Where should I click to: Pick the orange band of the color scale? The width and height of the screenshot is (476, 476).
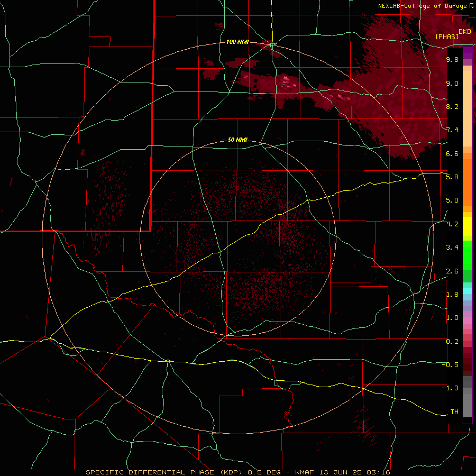467,183
